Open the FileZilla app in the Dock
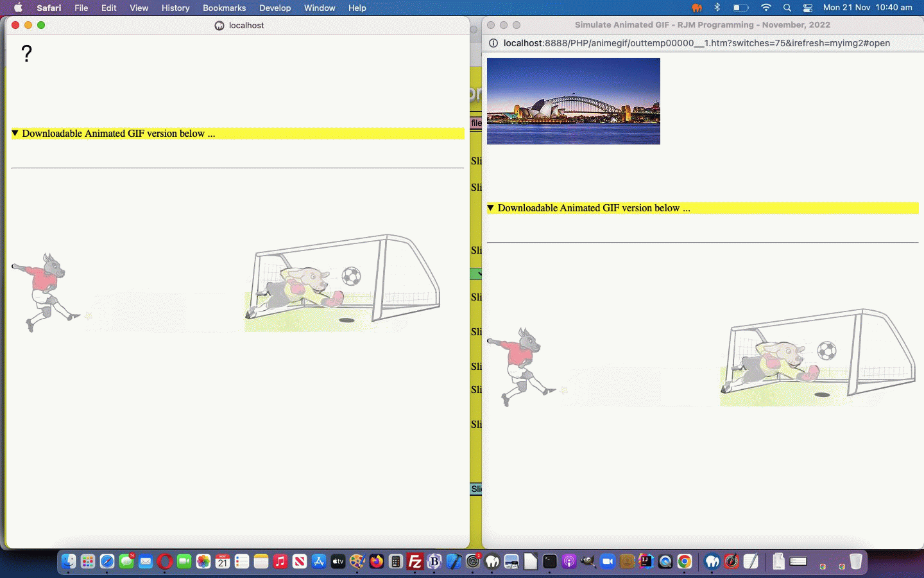 coord(415,562)
